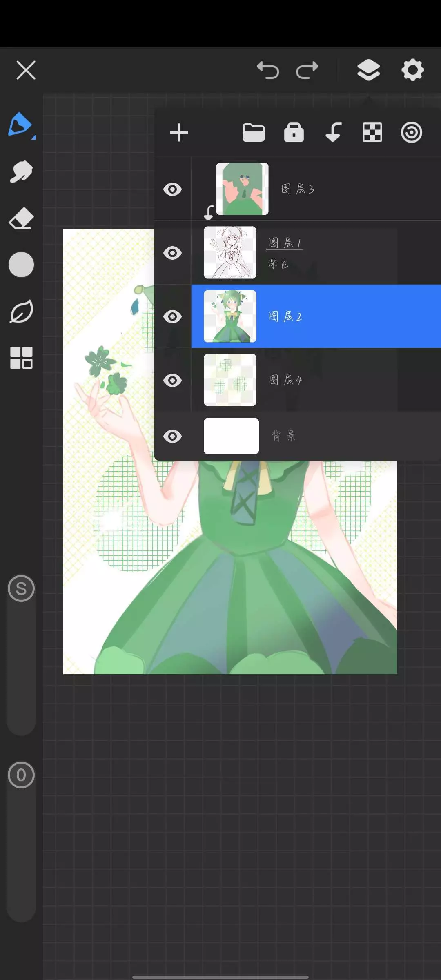Select the smudge finger tool
The image size is (441, 980).
click(21, 171)
